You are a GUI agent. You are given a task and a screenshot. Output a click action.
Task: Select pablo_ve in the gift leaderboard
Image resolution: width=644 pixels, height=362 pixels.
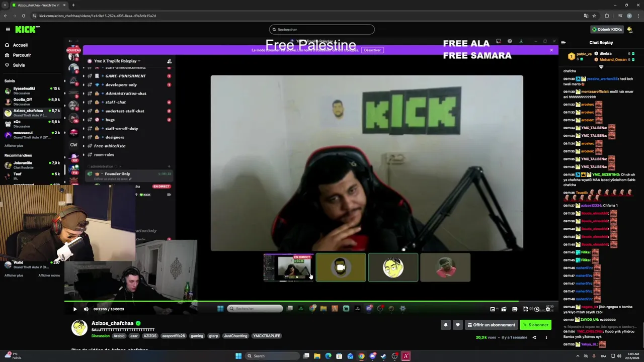click(x=584, y=54)
